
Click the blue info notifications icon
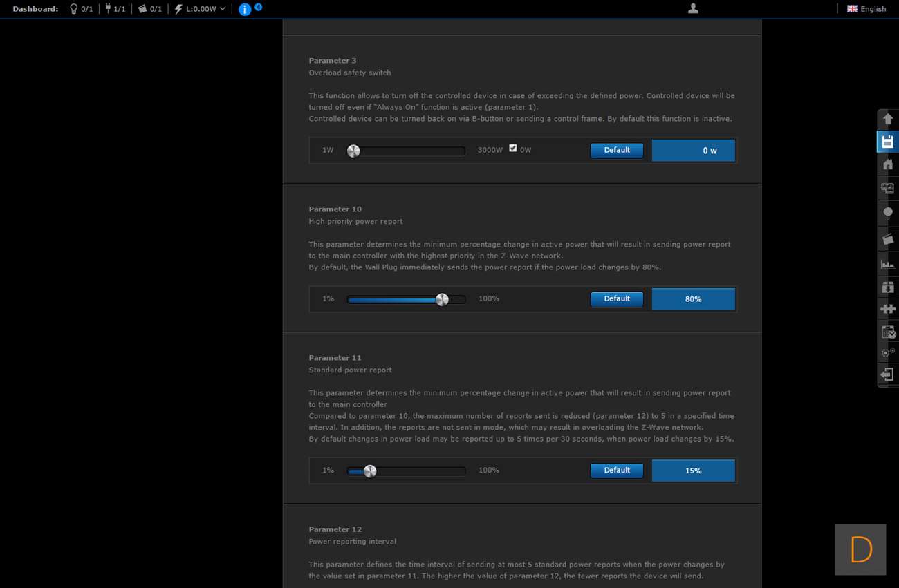245,9
